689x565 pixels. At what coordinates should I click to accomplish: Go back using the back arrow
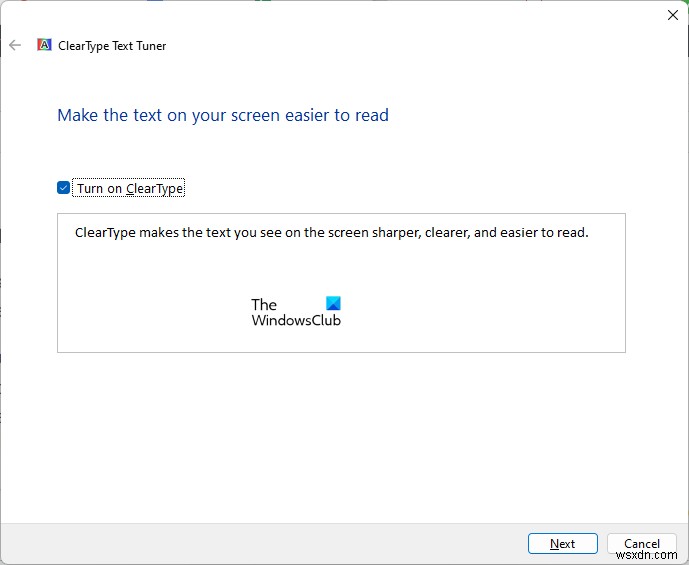15,45
